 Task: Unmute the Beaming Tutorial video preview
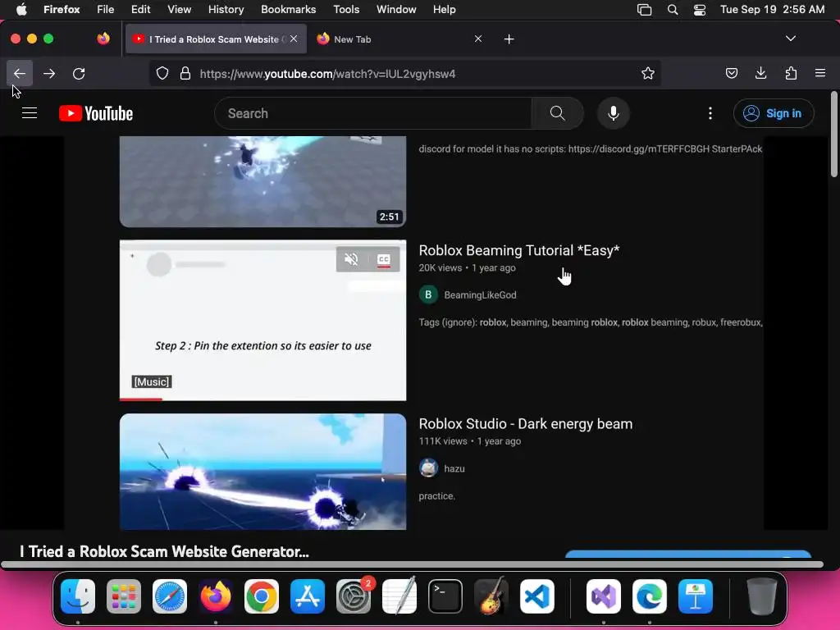[351, 259]
